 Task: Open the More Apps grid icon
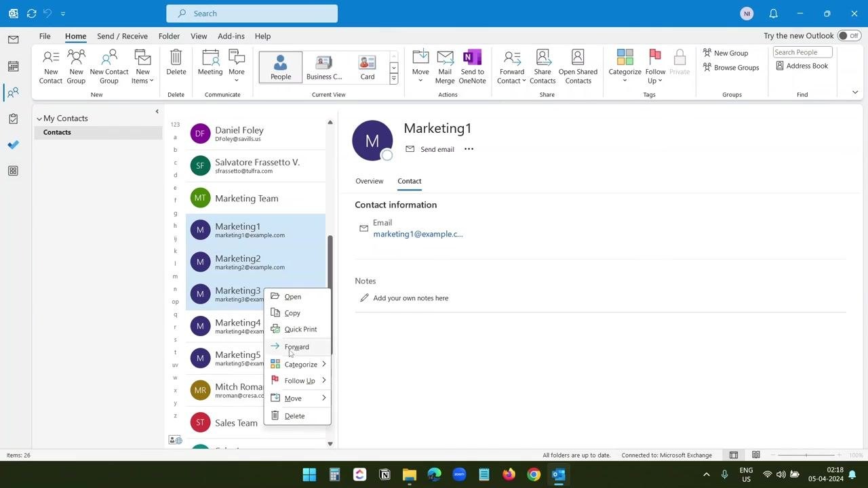click(x=13, y=171)
